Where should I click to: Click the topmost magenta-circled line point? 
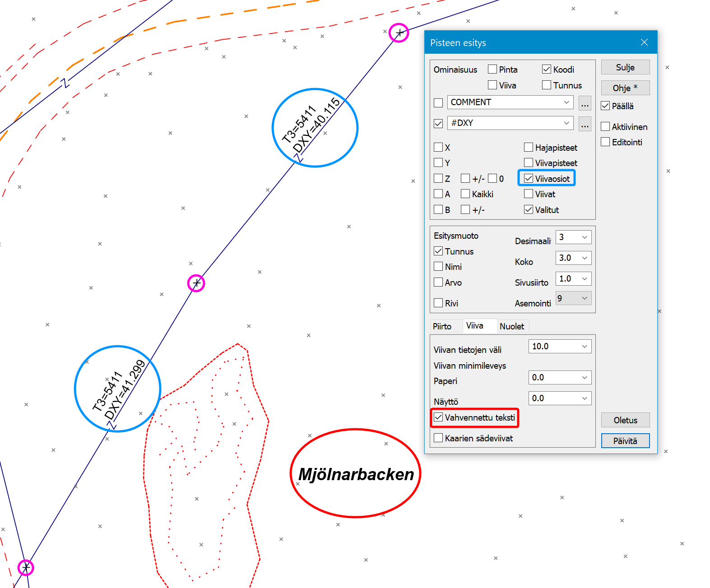click(x=399, y=33)
